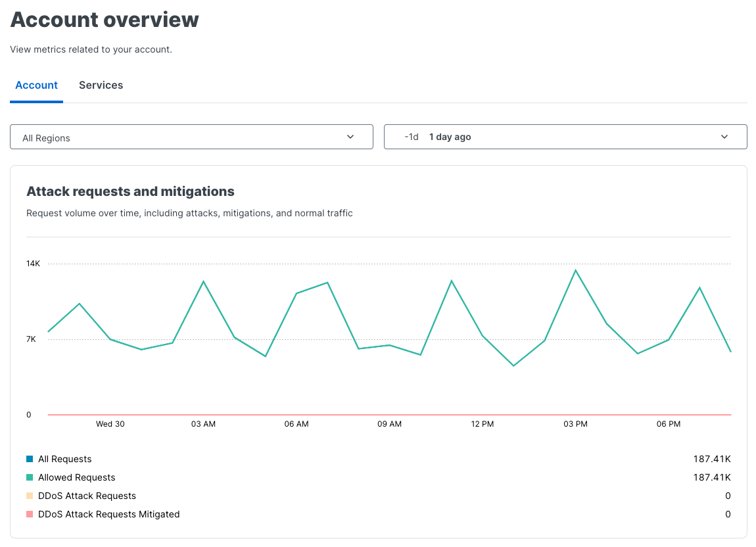Click the teal Allowed Requests legend square
Viewport: 756px width, 547px height.
[30, 477]
